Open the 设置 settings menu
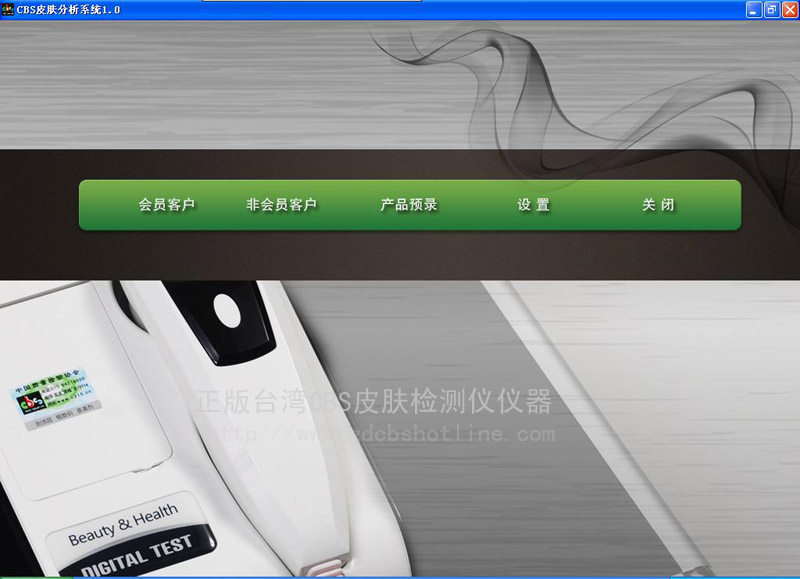The image size is (800, 579). [534, 205]
